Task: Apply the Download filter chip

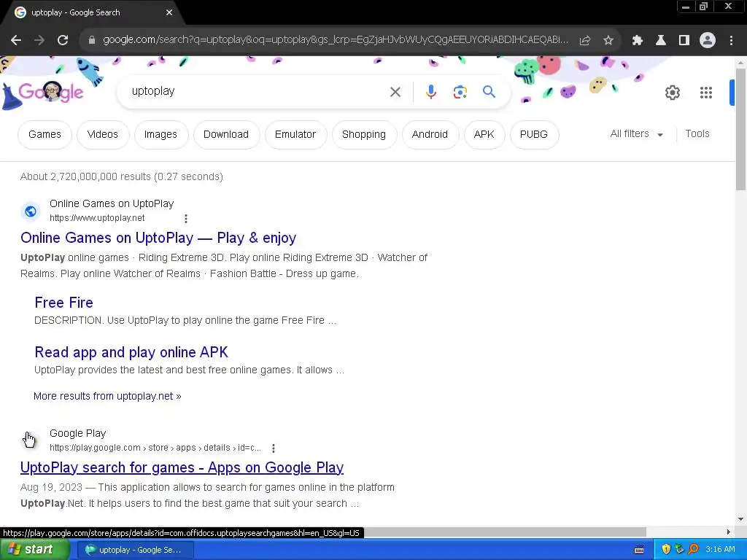Action: pyautogui.click(x=226, y=135)
